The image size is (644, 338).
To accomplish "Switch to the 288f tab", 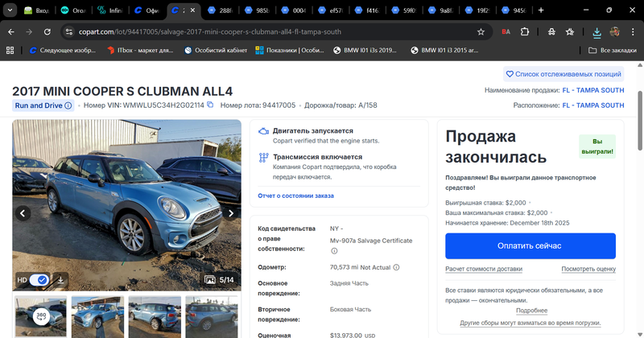I will tap(220, 10).
